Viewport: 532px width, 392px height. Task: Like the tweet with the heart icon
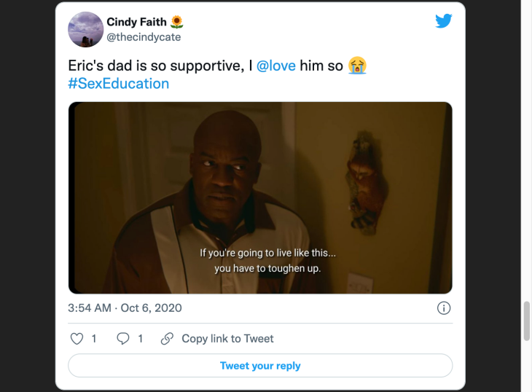pos(76,338)
